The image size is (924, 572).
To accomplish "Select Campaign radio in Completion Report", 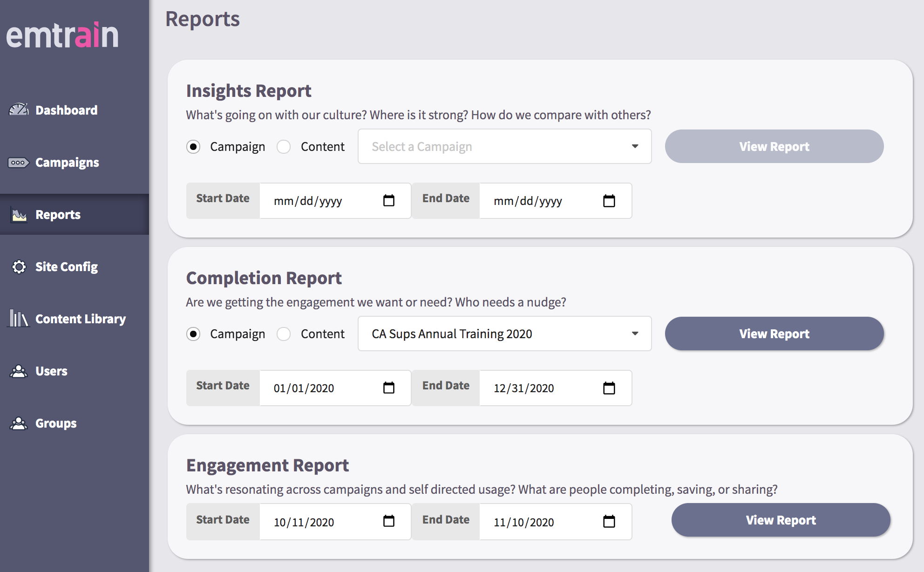I will pyautogui.click(x=193, y=334).
